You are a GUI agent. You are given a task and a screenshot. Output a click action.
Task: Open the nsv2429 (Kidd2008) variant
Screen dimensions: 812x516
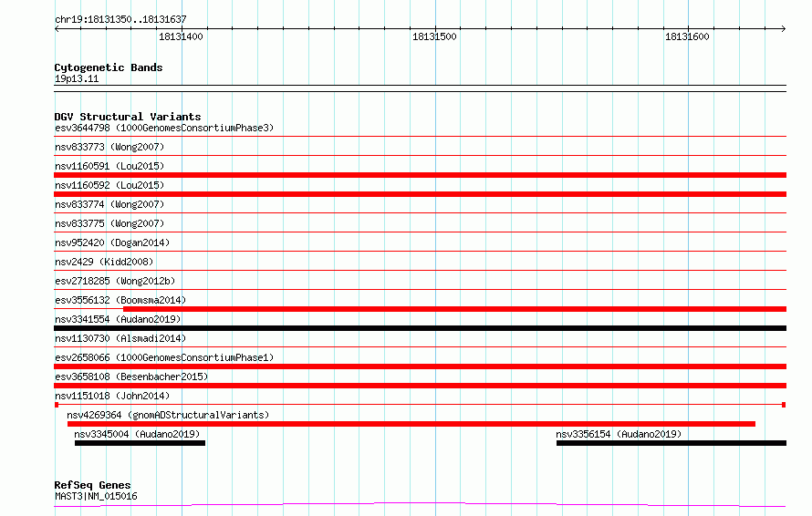click(104, 262)
